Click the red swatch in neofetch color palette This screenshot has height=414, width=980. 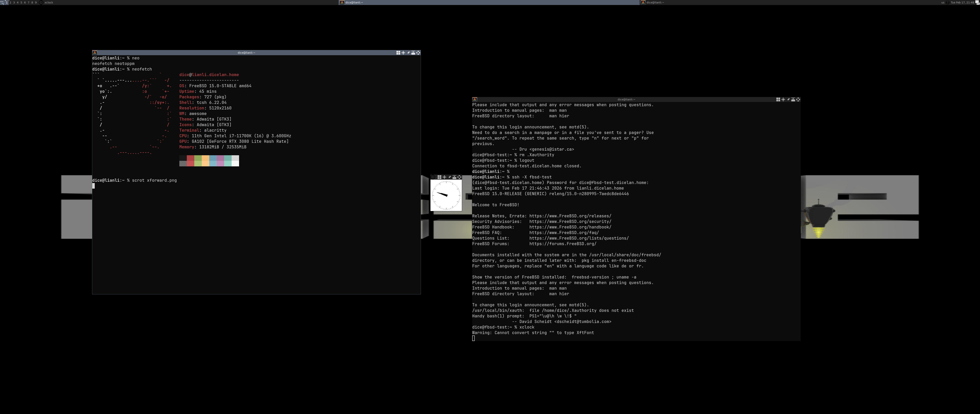click(x=190, y=158)
